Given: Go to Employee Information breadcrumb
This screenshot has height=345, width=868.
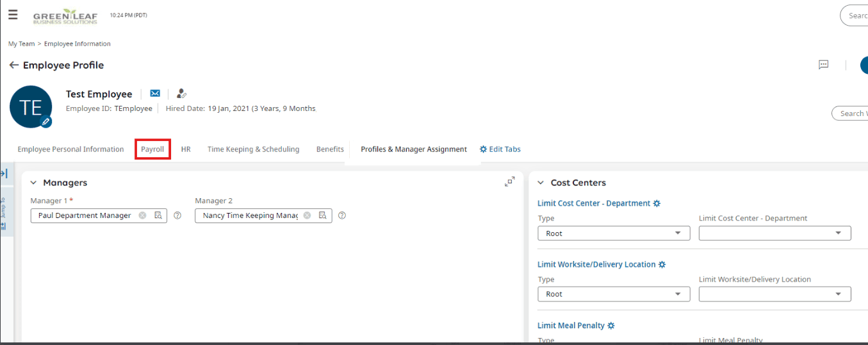Looking at the screenshot, I should (x=78, y=44).
